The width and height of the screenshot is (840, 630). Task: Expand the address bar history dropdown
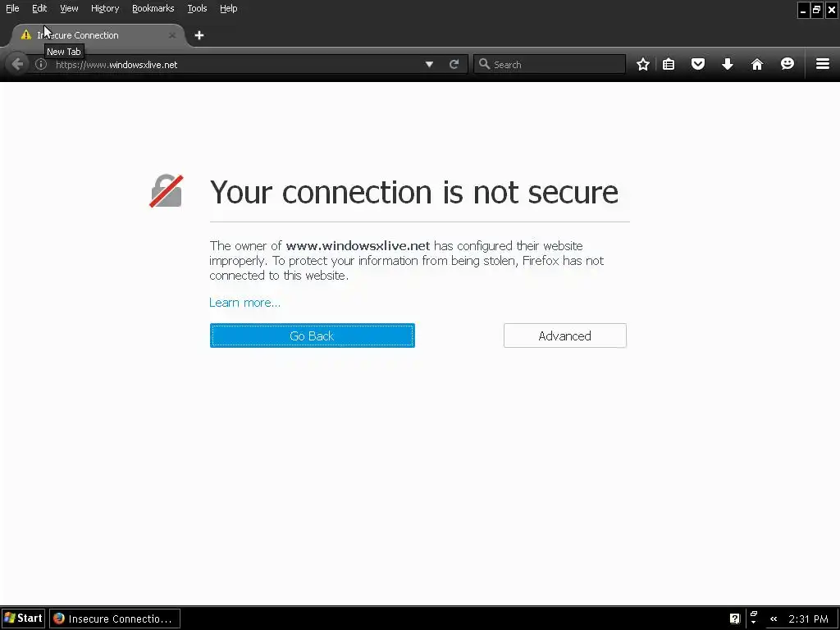pos(429,64)
